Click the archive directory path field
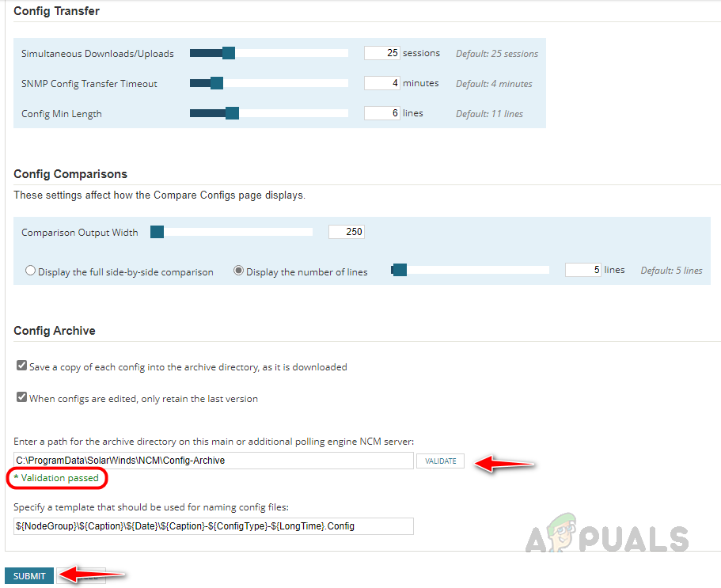This screenshot has height=588, width=721. 214,461
